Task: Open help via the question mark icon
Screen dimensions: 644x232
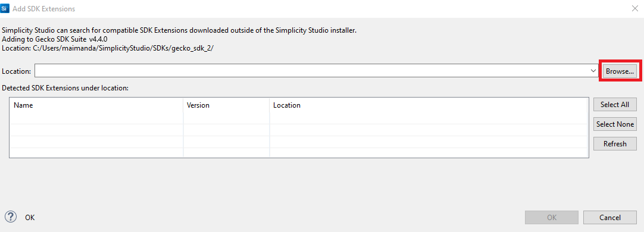Action: 11,217
